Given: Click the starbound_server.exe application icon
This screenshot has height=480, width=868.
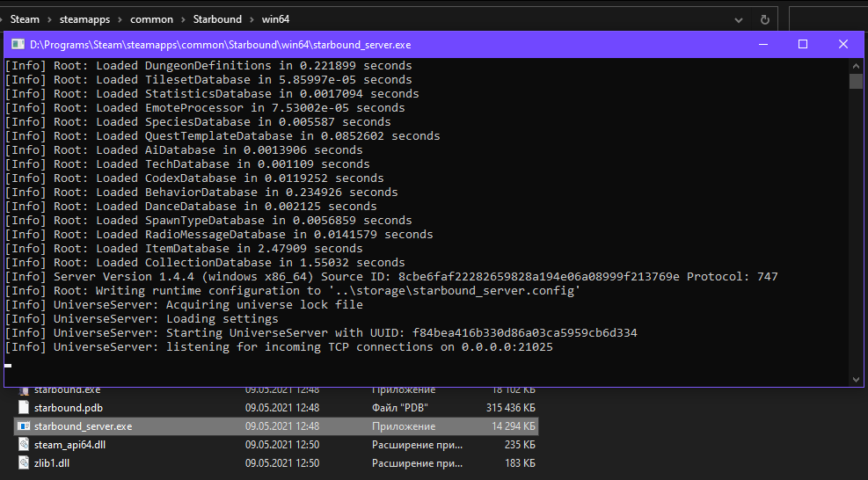Looking at the screenshot, I should (x=23, y=426).
